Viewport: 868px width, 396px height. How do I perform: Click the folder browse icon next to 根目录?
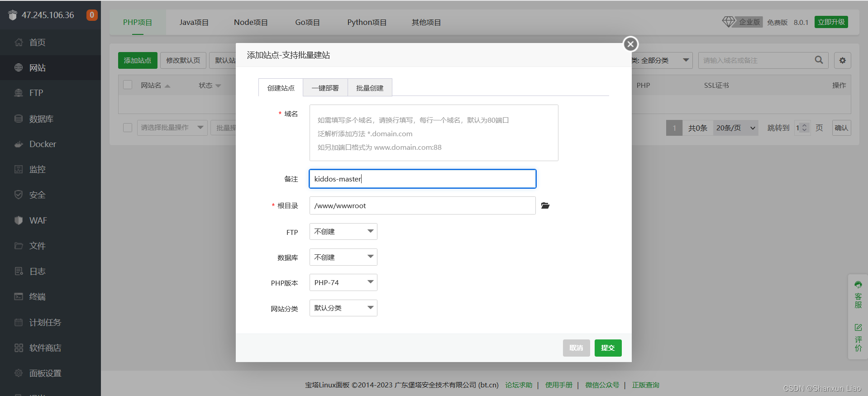coord(545,205)
